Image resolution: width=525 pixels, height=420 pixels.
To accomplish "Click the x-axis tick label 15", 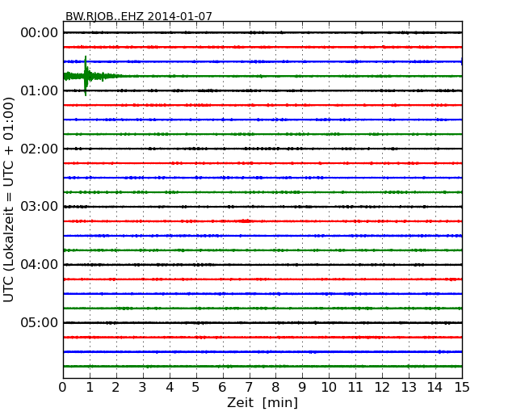I will click(462, 388).
